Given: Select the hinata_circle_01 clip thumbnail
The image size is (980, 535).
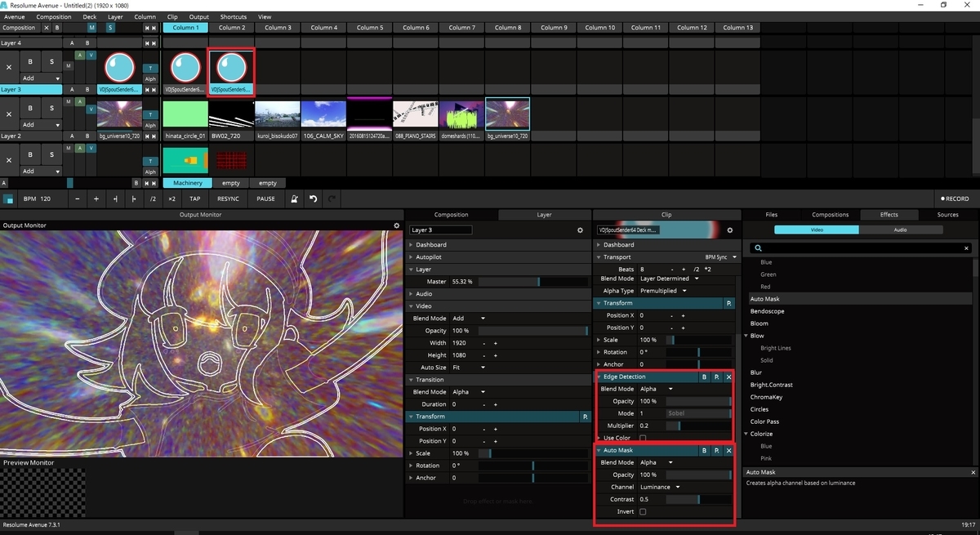Looking at the screenshot, I should [x=185, y=115].
